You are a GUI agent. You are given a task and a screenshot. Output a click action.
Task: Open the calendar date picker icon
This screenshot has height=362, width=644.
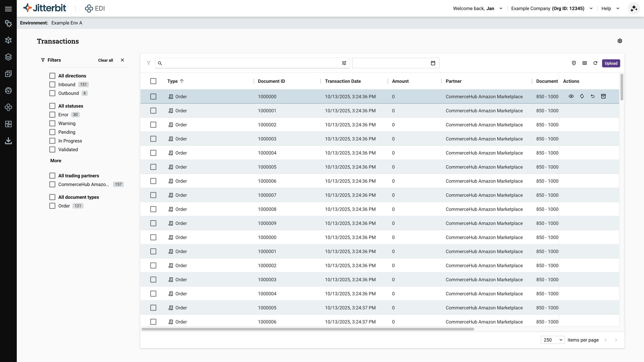(x=433, y=63)
